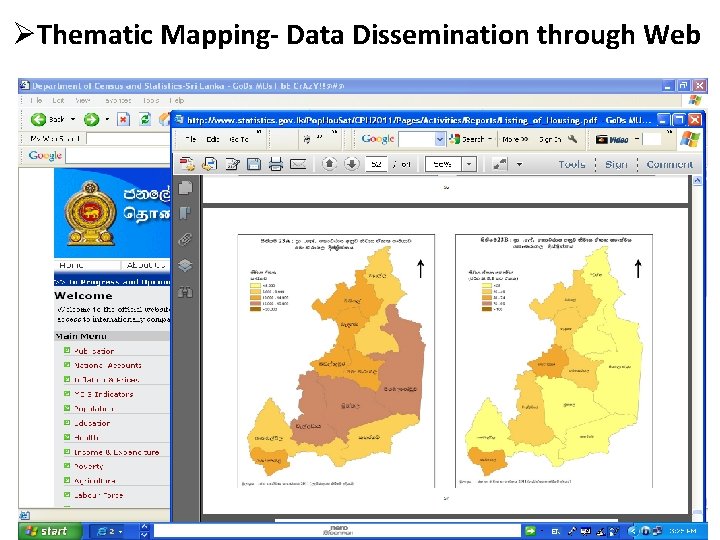Screen dimensions: 720x540
Task: Open Home tab on Census website
Action: click(71, 265)
